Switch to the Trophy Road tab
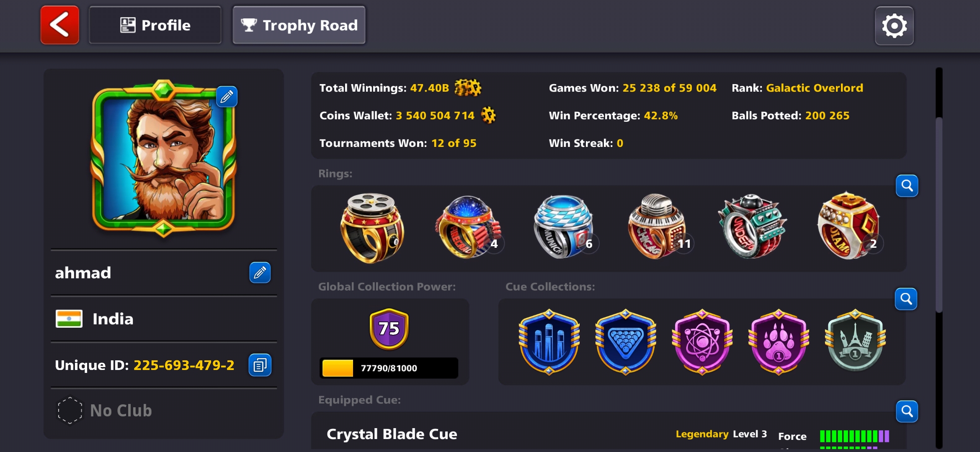Viewport: 980px width, 452px height. tap(299, 25)
